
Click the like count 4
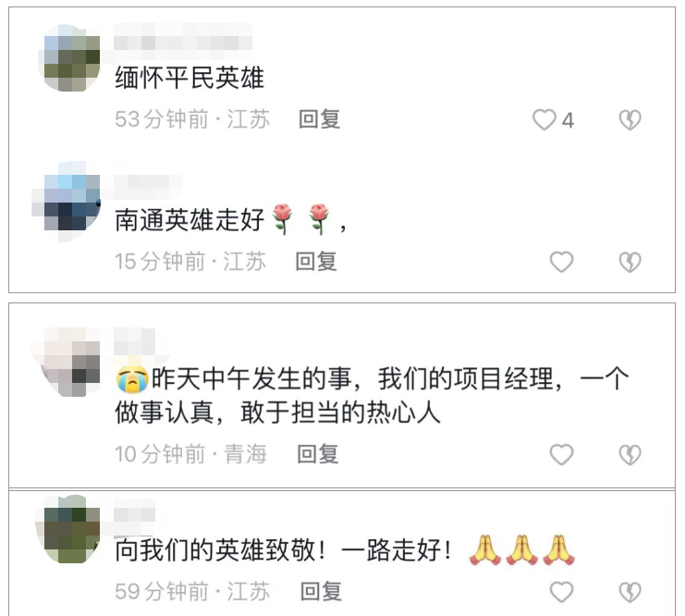(x=568, y=120)
